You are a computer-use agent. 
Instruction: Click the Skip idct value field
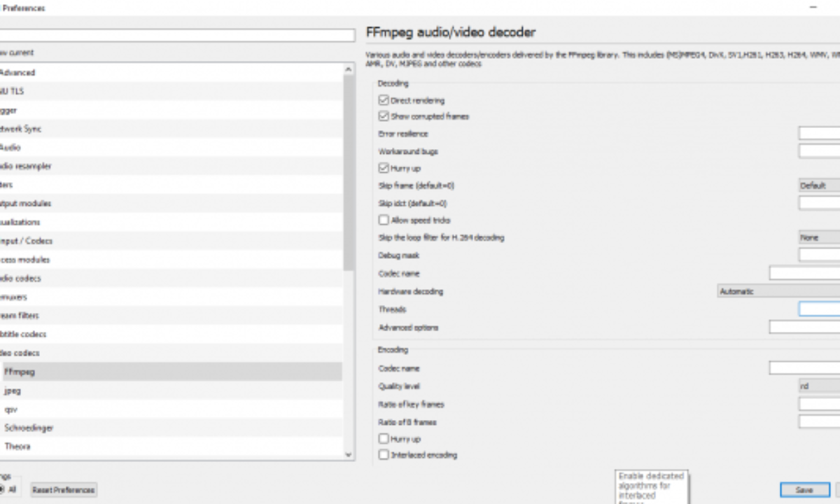point(819,203)
